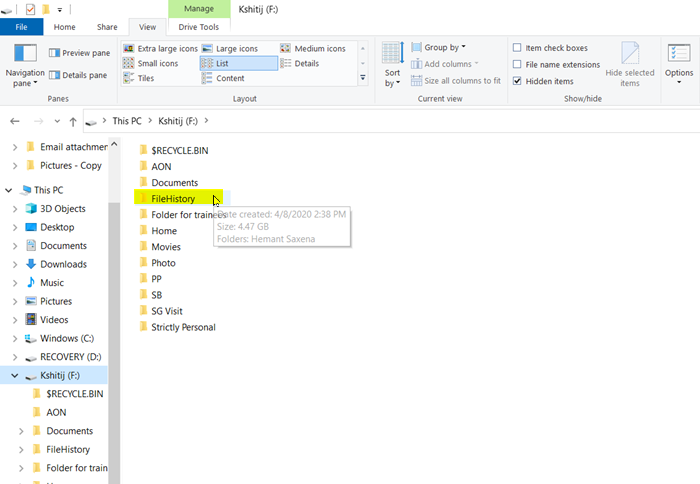This screenshot has width=700, height=484.
Task: Select Strictly Personal folder in file list
Action: click(177, 327)
